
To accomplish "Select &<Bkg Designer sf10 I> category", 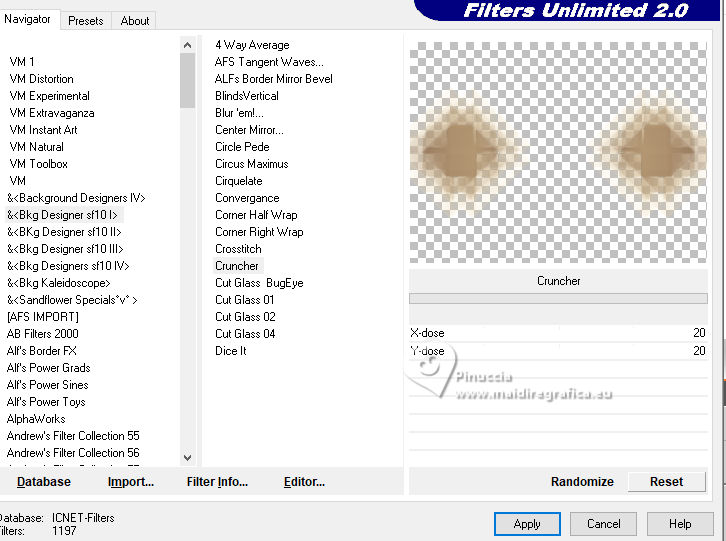I will [63, 215].
